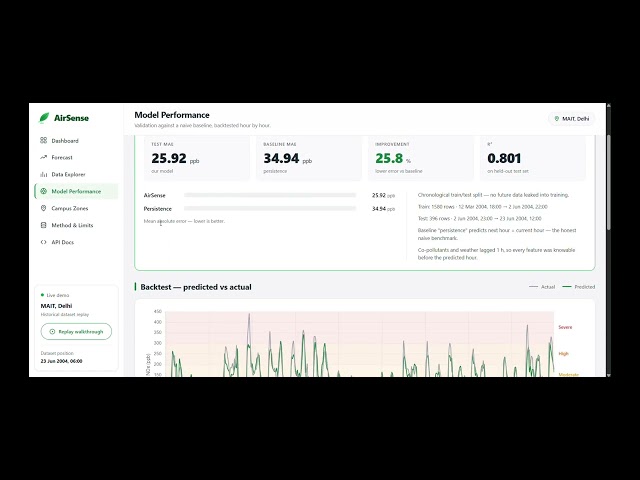Open Data Explorer from the sidebar

(76, 174)
